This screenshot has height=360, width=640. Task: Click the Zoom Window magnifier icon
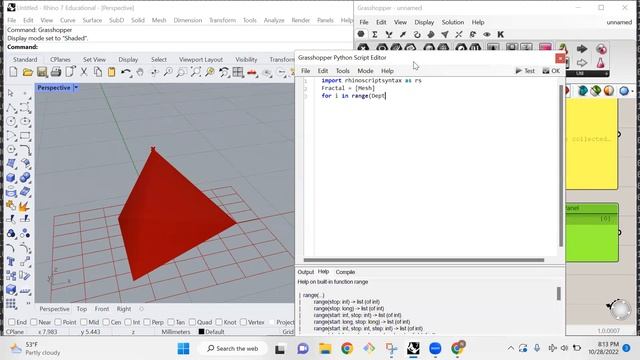click(x=182, y=72)
